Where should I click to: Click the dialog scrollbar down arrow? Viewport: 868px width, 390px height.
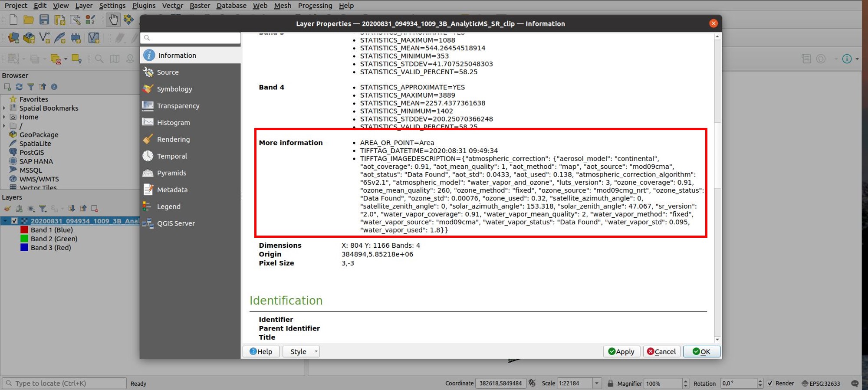(717, 340)
